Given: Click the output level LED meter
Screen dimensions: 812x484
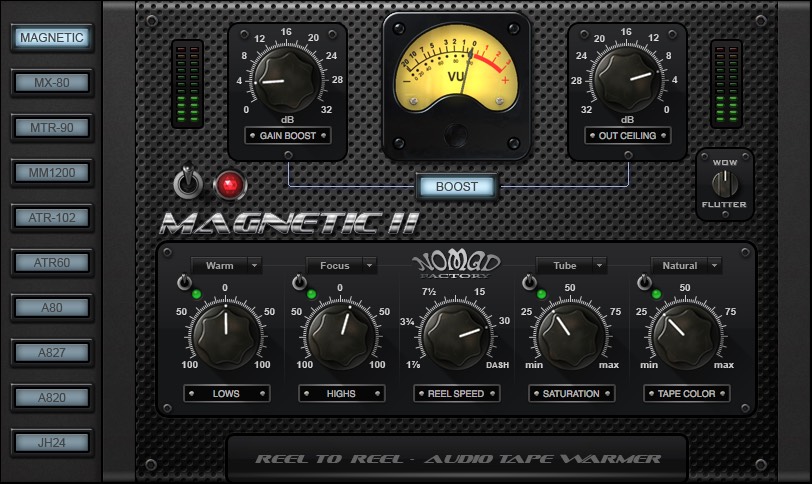Looking at the screenshot, I should (x=726, y=84).
